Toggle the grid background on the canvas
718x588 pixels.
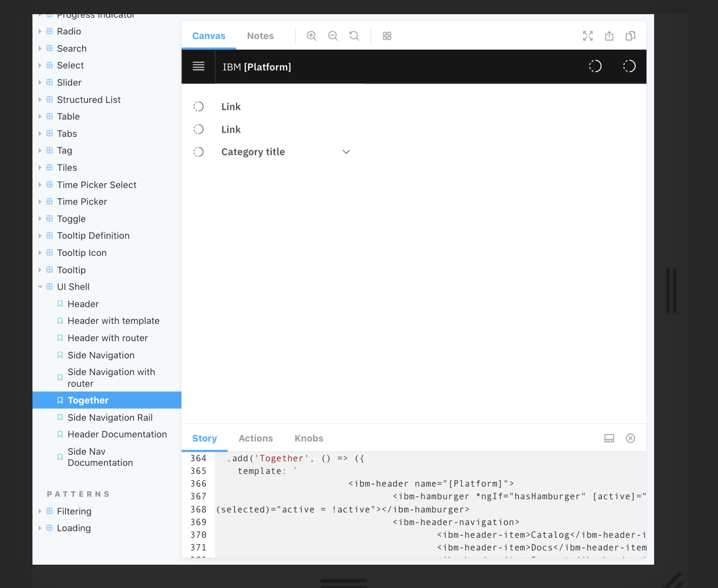tap(387, 35)
